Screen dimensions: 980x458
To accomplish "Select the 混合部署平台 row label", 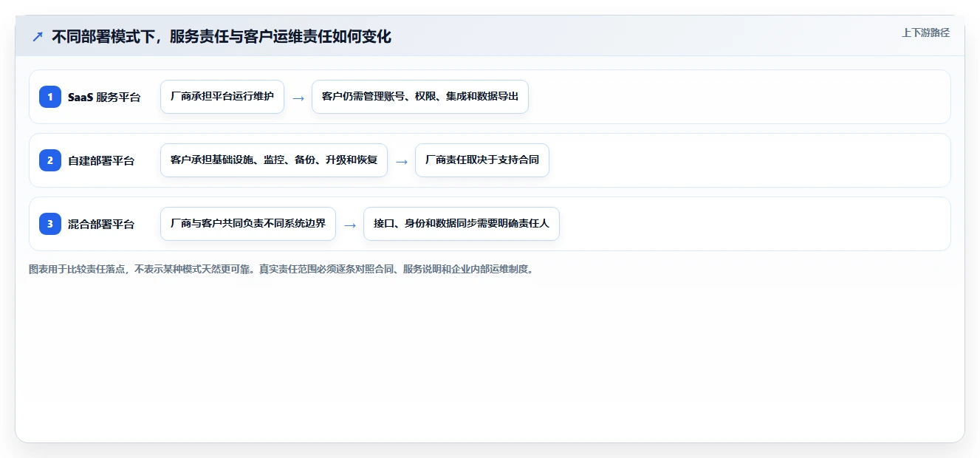I will (101, 224).
